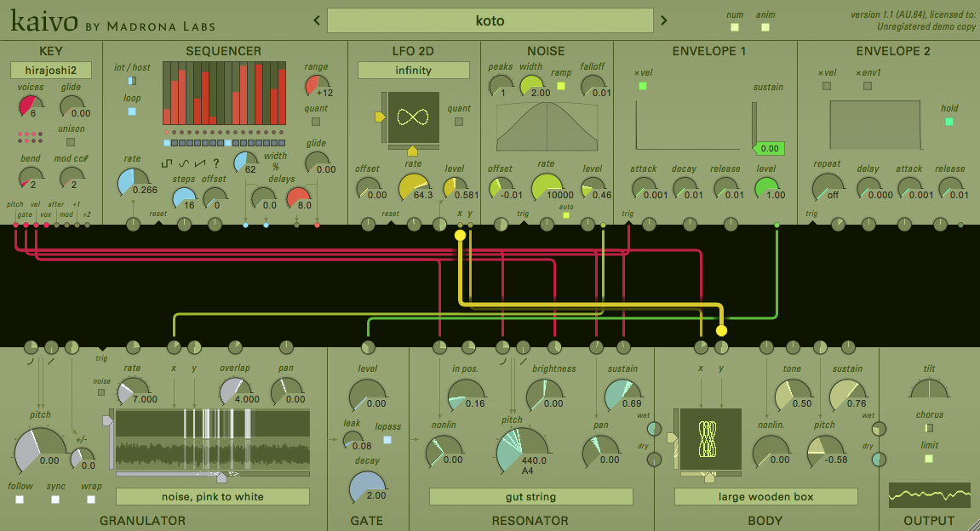980x531 pixels.
Task: Select the square wave sequencer pattern icon
Action: pos(168,163)
